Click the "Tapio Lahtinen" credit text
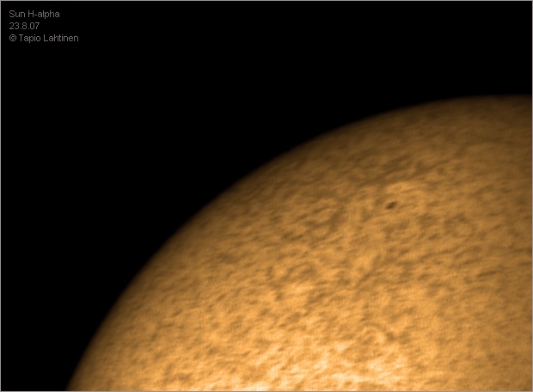The width and height of the screenshot is (533, 392). click(x=48, y=39)
